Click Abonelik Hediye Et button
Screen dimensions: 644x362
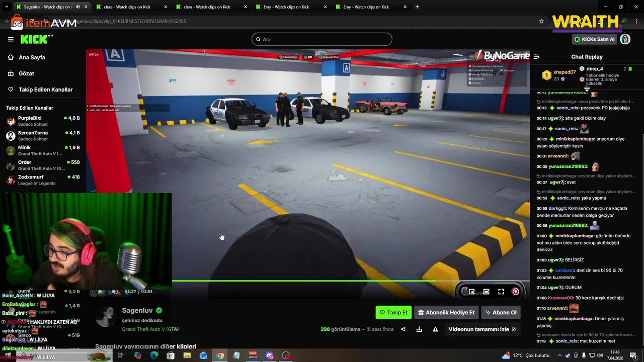[x=446, y=312]
